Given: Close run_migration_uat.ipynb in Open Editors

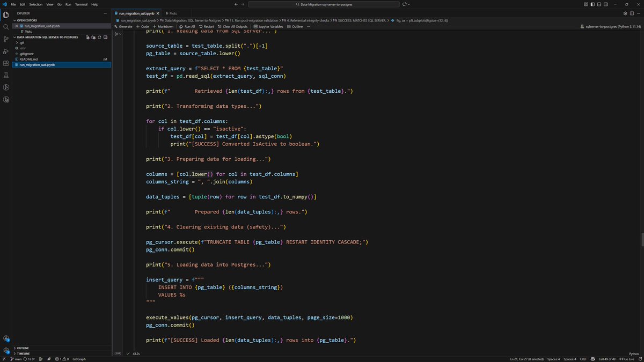Looking at the screenshot, I should click(x=16, y=26).
